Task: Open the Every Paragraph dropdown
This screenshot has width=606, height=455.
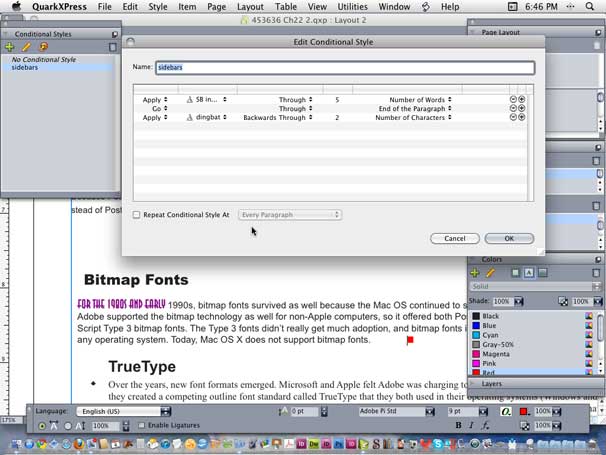Action: (290, 215)
